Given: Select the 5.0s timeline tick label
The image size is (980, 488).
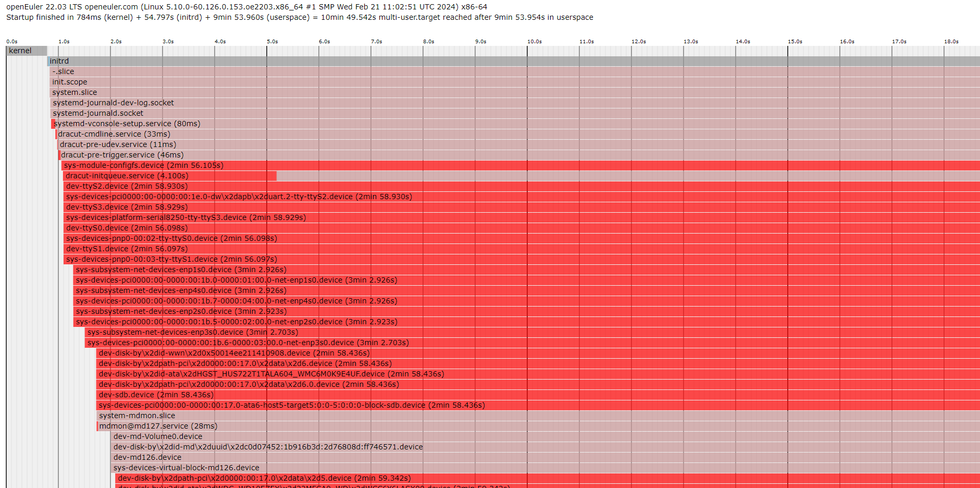Looking at the screenshot, I should 272,41.
